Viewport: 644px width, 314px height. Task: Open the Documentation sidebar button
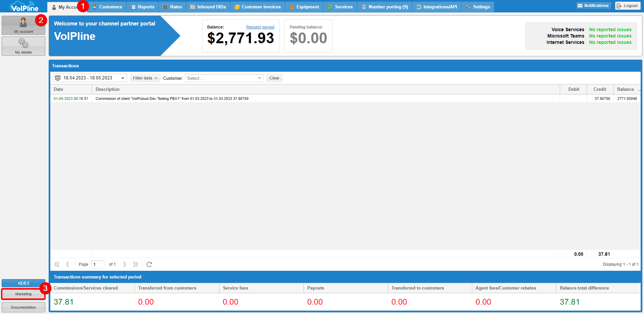point(23,307)
